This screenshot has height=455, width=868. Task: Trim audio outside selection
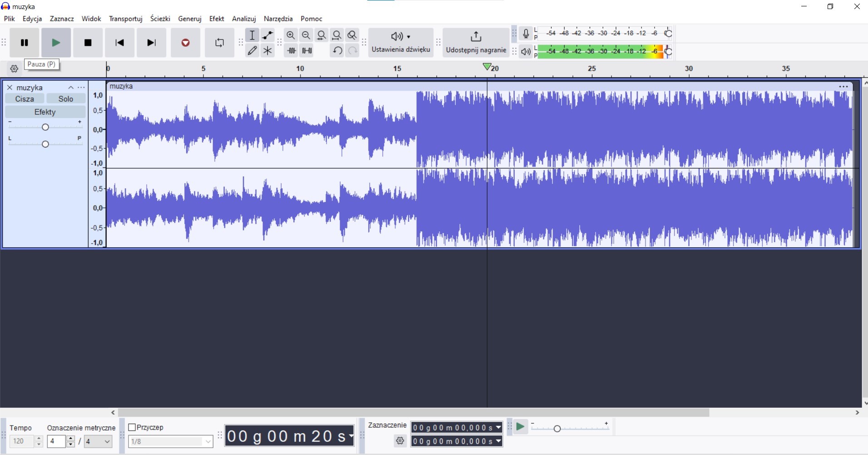coord(291,50)
